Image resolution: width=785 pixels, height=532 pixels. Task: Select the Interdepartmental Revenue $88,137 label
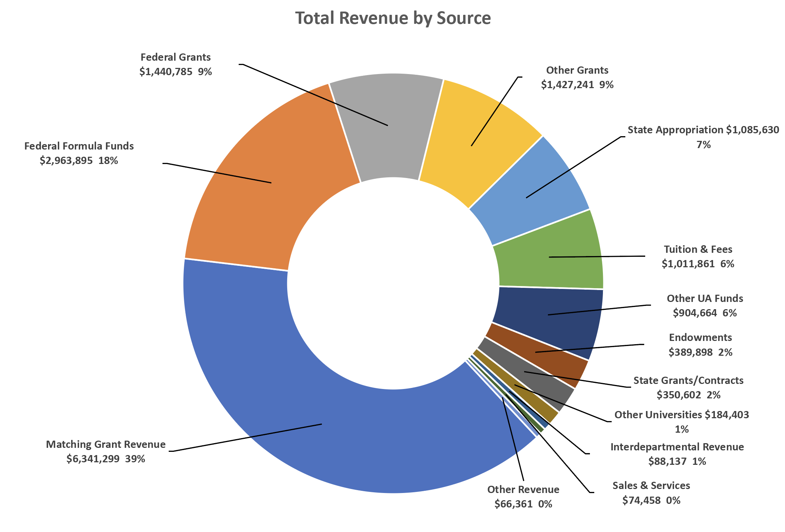pos(677,454)
